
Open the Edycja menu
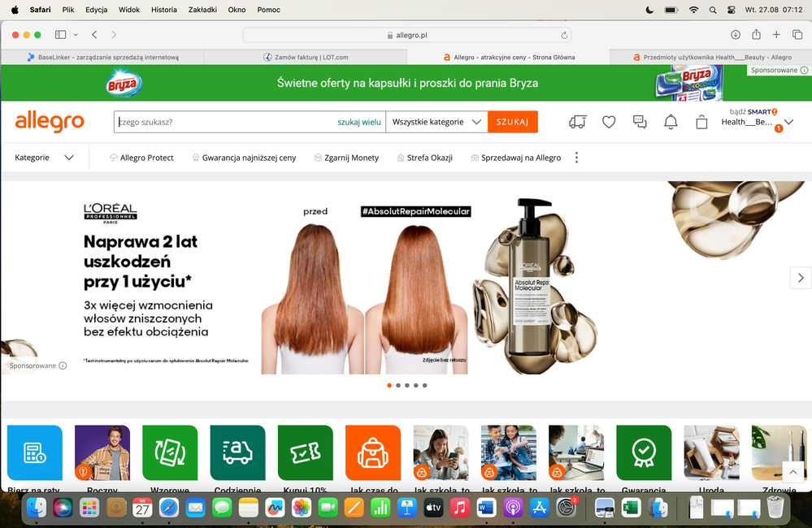(97, 10)
